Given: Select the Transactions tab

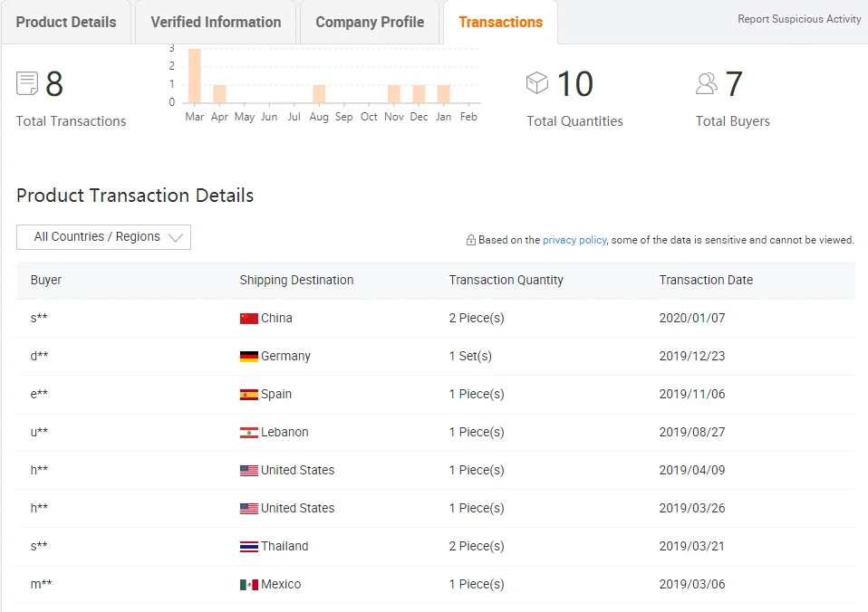Looking at the screenshot, I should tap(500, 22).
